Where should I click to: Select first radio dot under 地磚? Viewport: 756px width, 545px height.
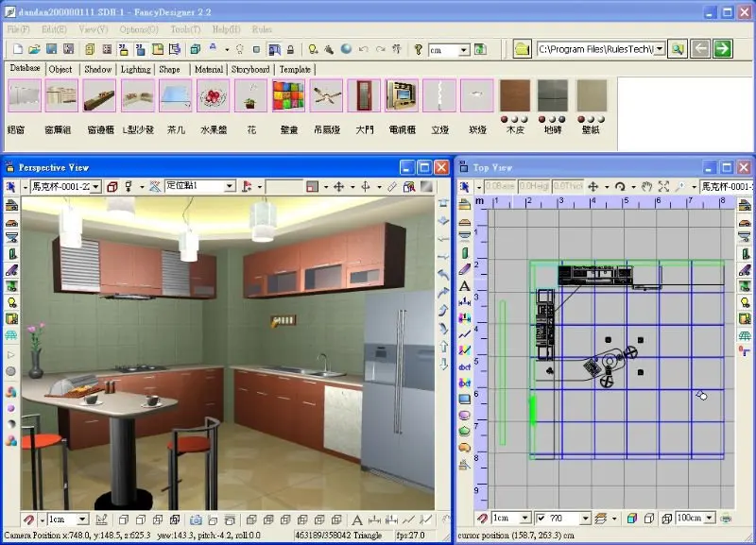tap(541, 119)
